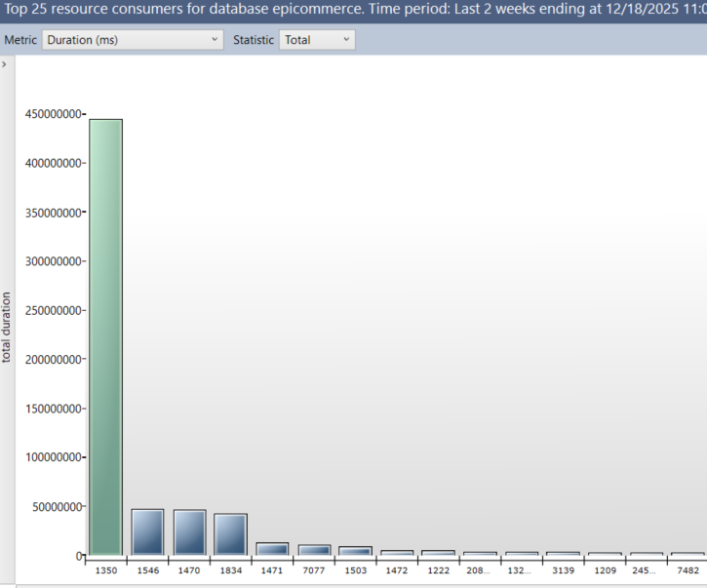Select the truncated x-axis label 208...
Screen dimensions: 707x588
pyautogui.click(x=480, y=570)
